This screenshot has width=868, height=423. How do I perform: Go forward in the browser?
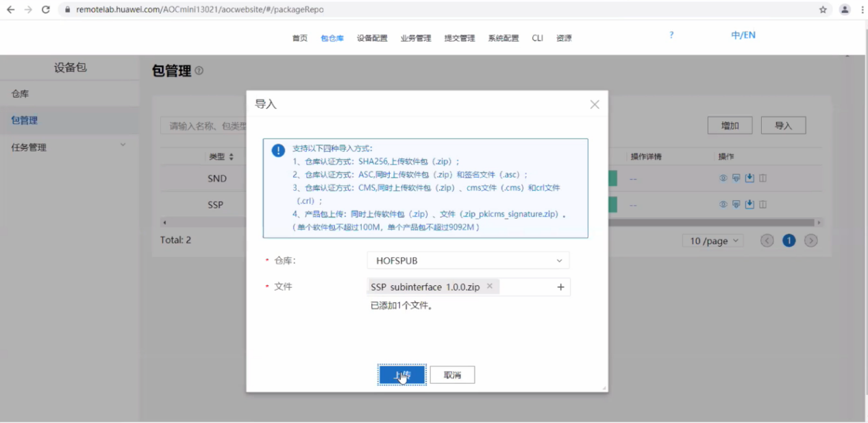28,10
